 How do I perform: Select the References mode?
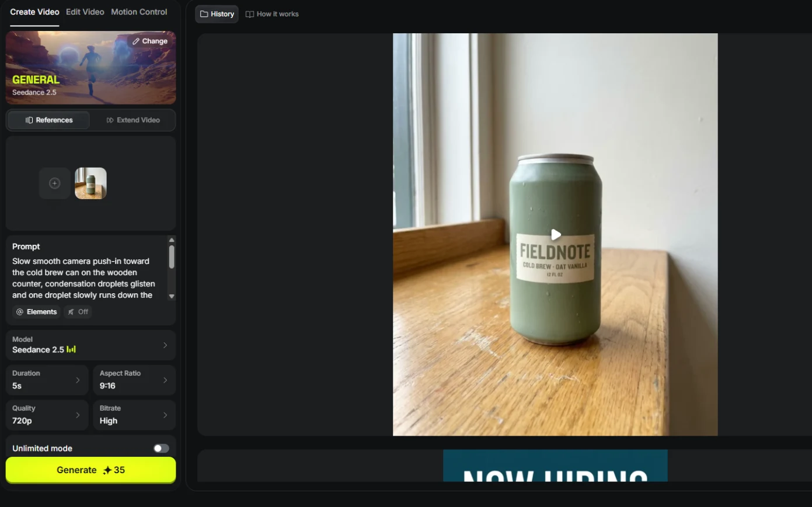tap(49, 120)
